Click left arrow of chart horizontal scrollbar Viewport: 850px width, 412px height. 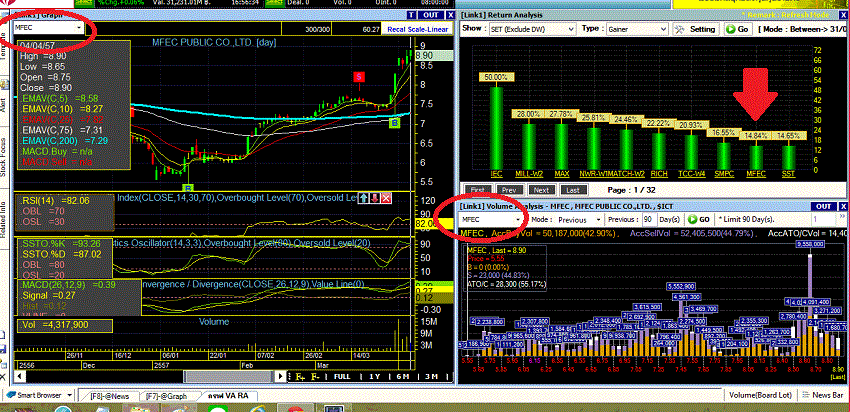click(20, 376)
